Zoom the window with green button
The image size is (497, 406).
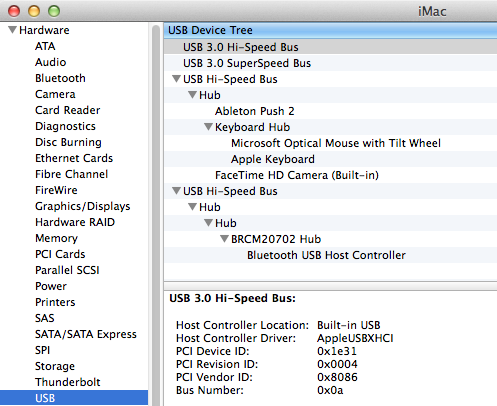point(54,11)
